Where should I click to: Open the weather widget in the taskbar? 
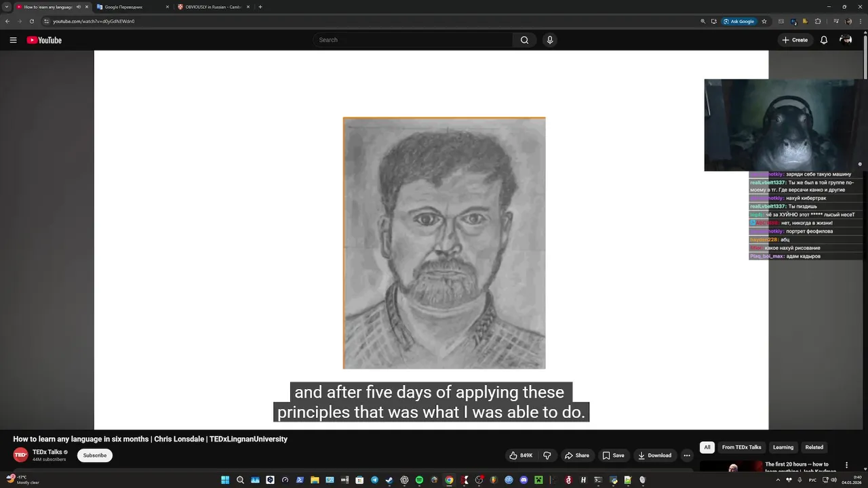[22, 480]
